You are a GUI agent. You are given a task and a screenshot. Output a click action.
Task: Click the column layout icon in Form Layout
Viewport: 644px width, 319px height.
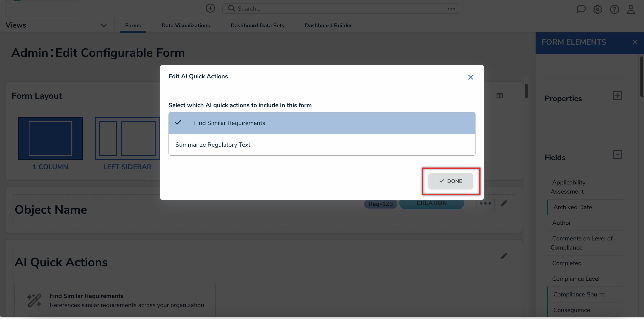499,95
